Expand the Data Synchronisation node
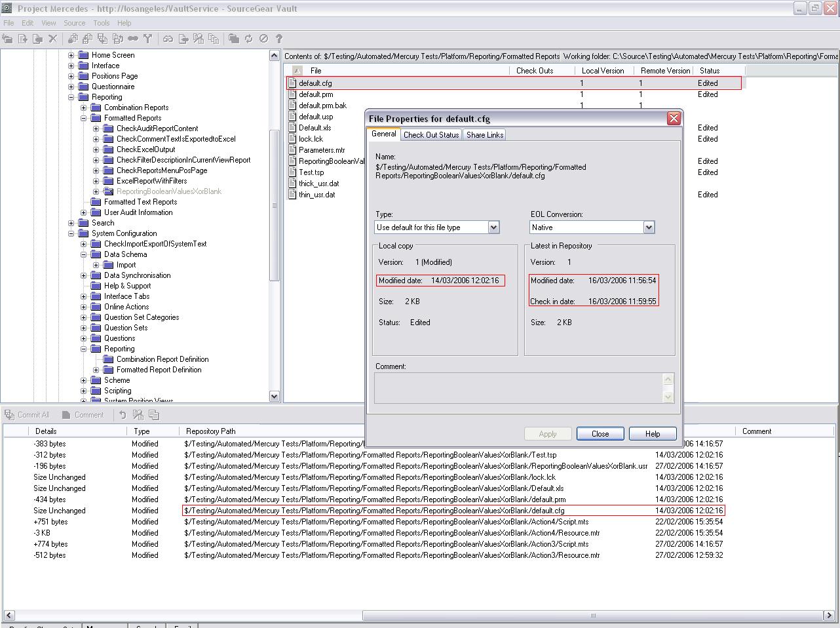Screen dimensions: 840x628 (x=83, y=275)
